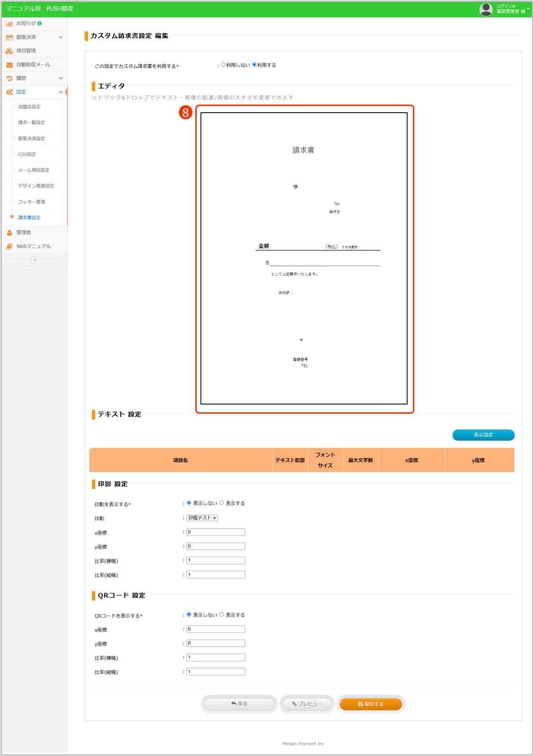
Task: Click the 管理者 person icon
Action: pyautogui.click(x=9, y=232)
